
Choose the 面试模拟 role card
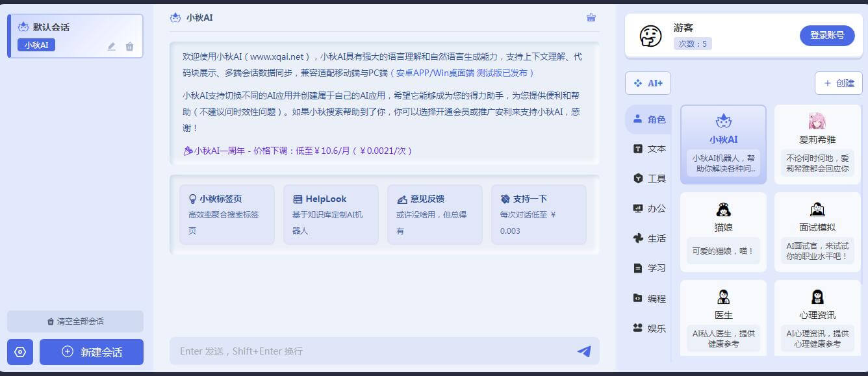817,232
